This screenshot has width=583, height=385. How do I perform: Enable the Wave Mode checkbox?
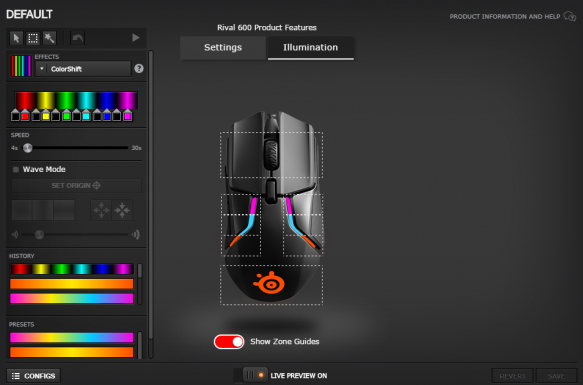click(x=16, y=170)
